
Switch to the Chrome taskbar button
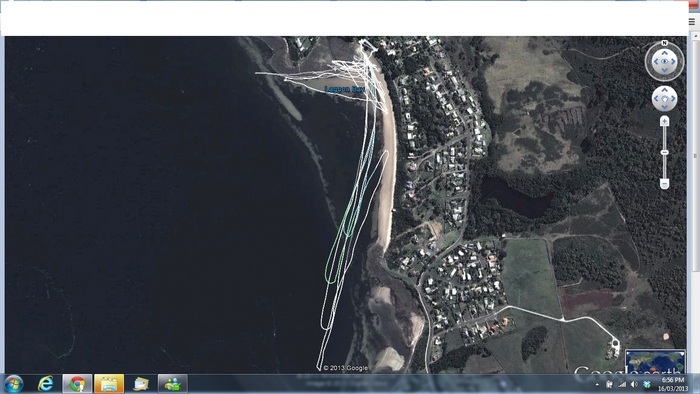(77, 384)
